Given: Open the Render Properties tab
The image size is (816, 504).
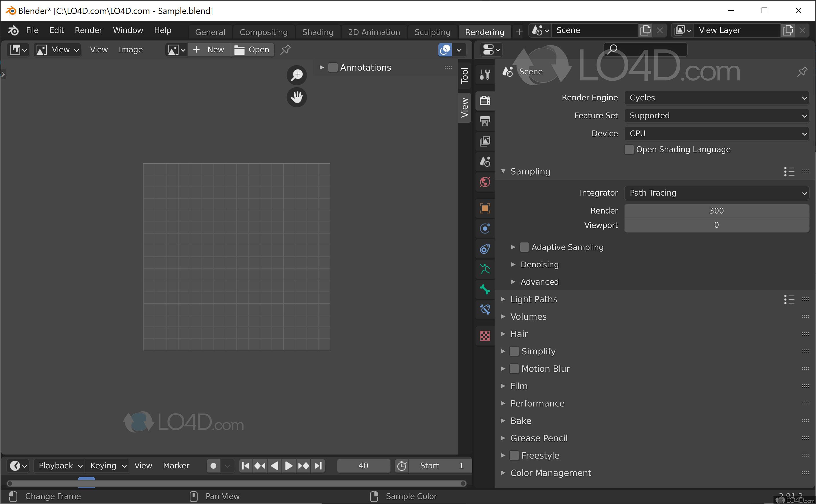Looking at the screenshot, I should pyautogui.click(x=485, y=100).
